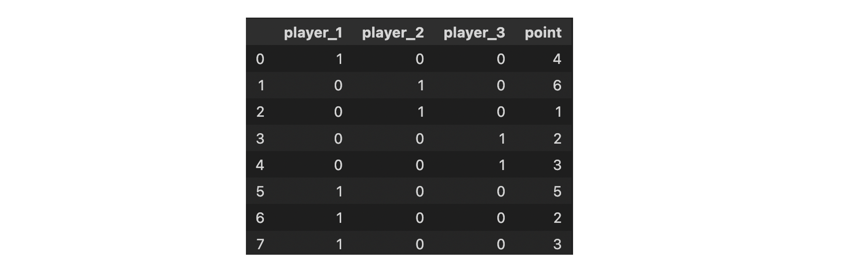Click the point column header
The width and height of the screenshot is (868, 262).
point(543,33)
